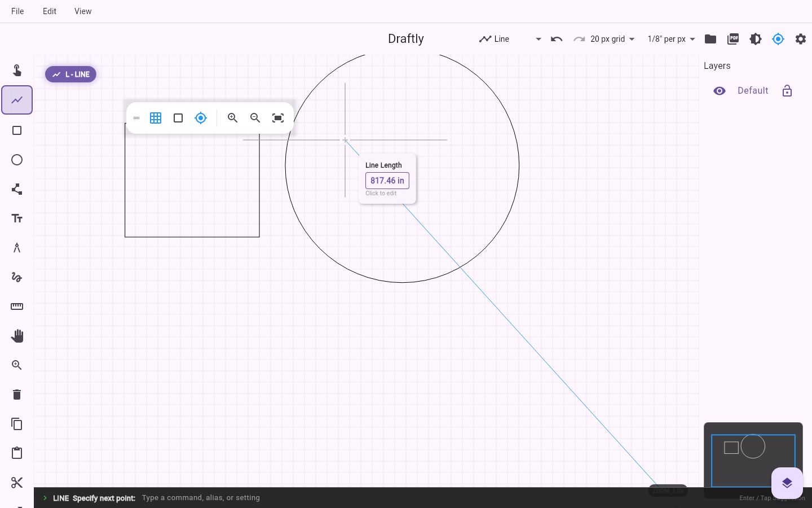
Task: Select the Ruler measure tool
Action: click(x=17, y=306)
